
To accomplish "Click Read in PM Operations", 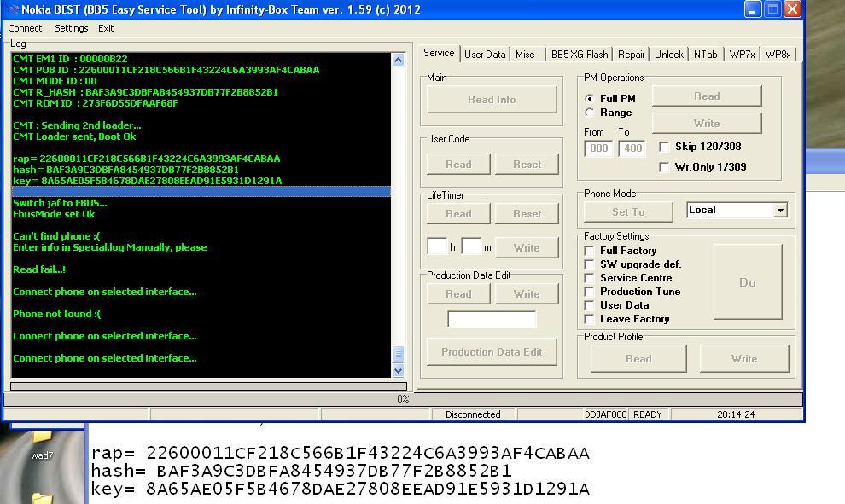I will [x=707, y=96].
